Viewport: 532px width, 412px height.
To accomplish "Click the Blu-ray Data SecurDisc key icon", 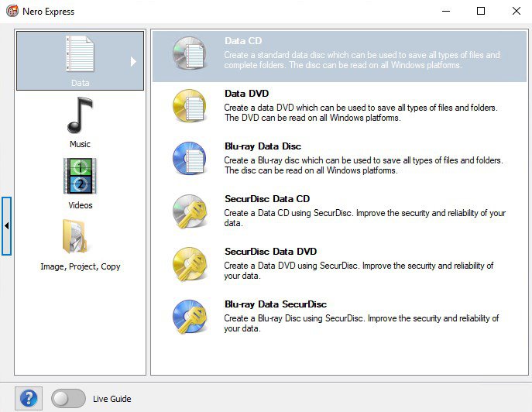I will coord(190,316).
